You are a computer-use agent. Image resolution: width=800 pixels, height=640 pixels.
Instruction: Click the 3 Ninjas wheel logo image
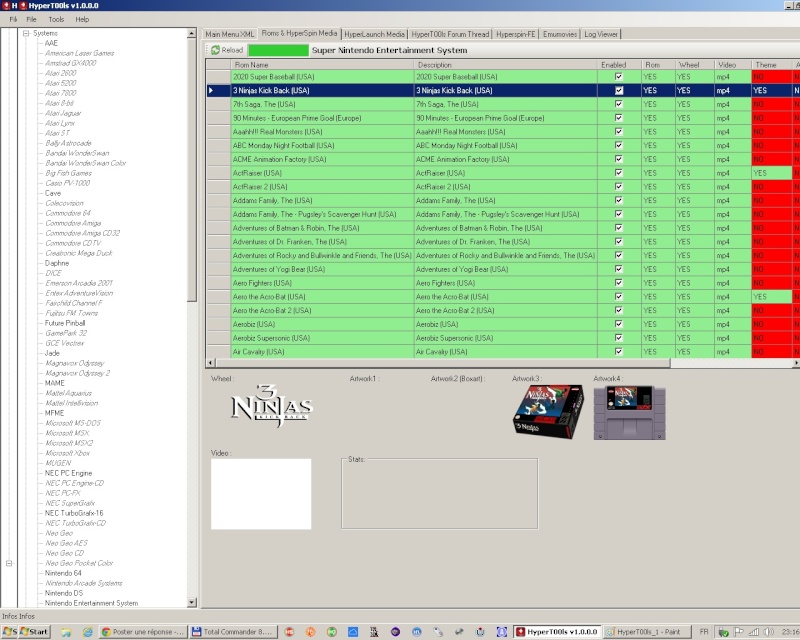pos(270,406)
